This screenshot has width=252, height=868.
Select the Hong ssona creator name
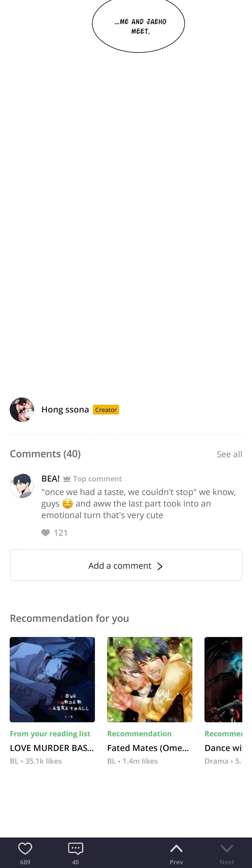[65, 410]
